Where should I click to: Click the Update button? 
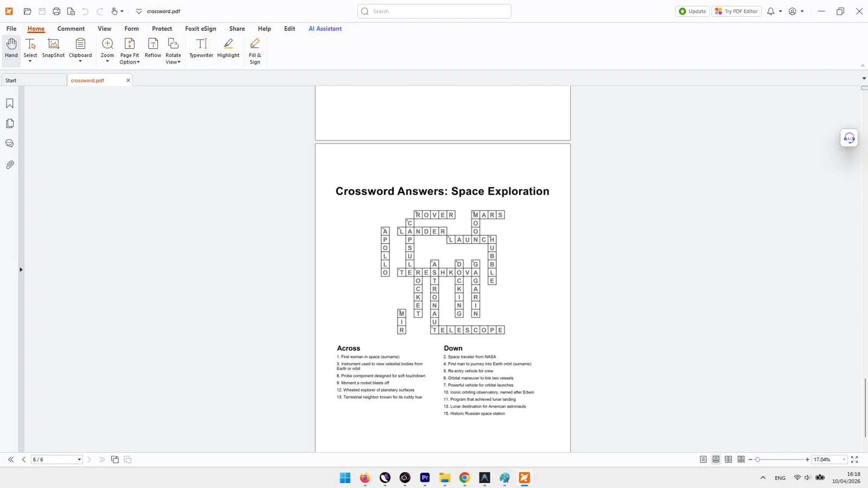(692, 11)
